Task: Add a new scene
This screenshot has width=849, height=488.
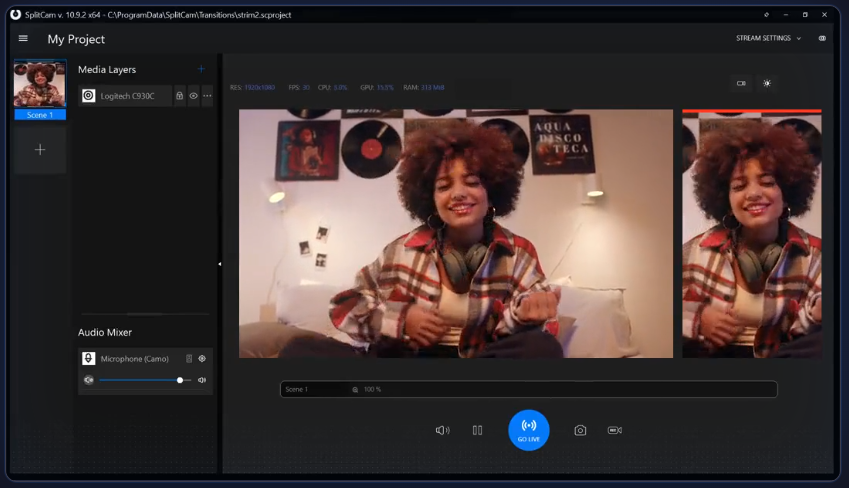Action: 40,149
